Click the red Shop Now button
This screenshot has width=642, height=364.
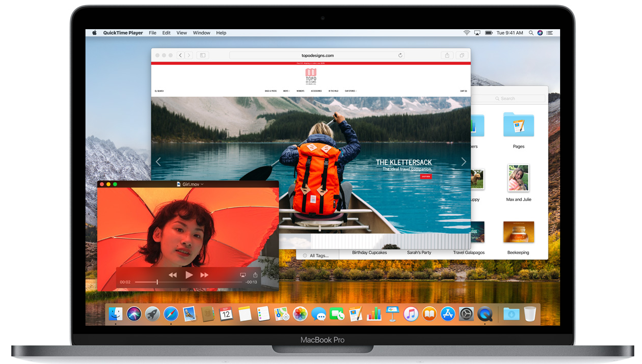point(426,176)
